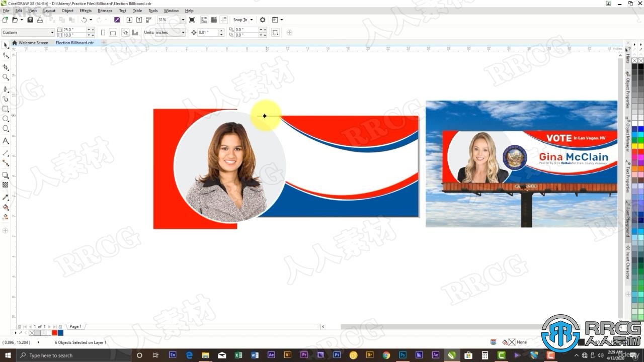Image resolution: width=644 pixels, height=362 pixels.
Task: Open the Effects menu
Action: coord(86,11)
